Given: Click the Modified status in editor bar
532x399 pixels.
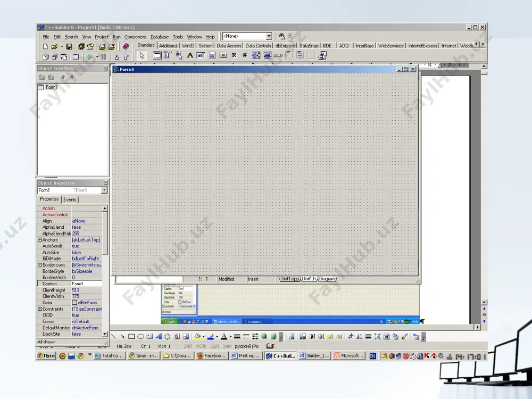Looking at the screenshot, I should coord(226,279).
